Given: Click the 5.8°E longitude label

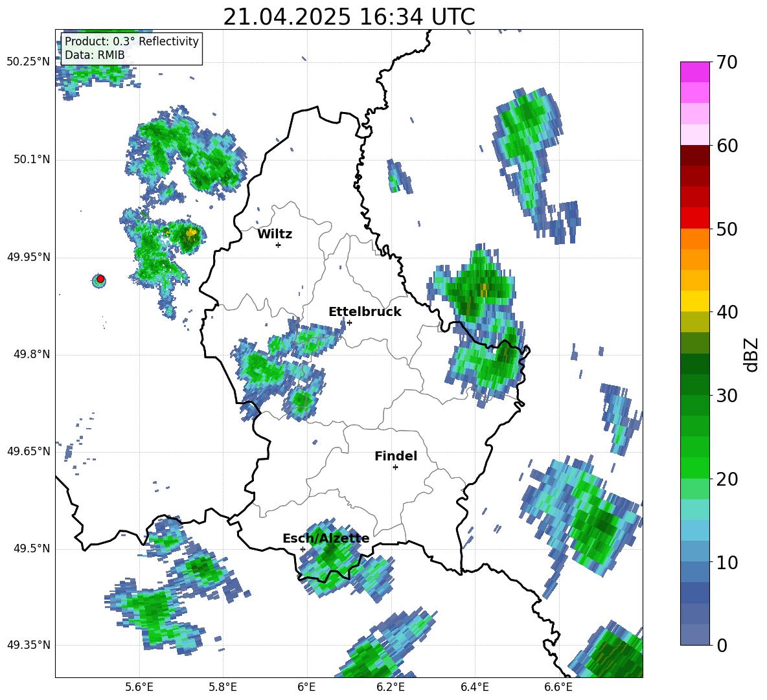Looking at the screenshot, I should point(223,687).
